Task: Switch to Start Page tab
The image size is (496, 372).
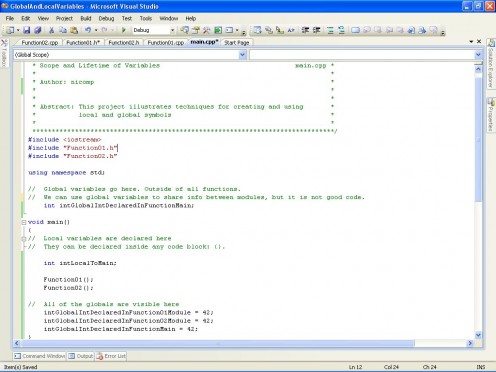Action: (236, 43)
